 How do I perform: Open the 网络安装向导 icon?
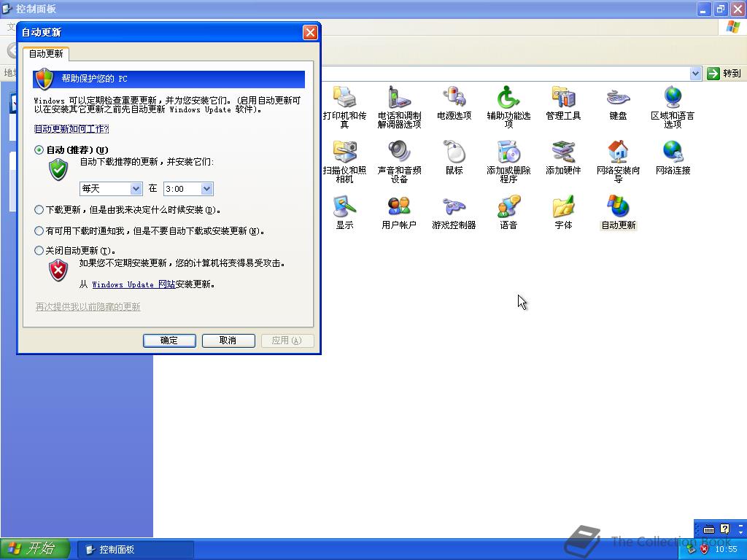point(618,162)
